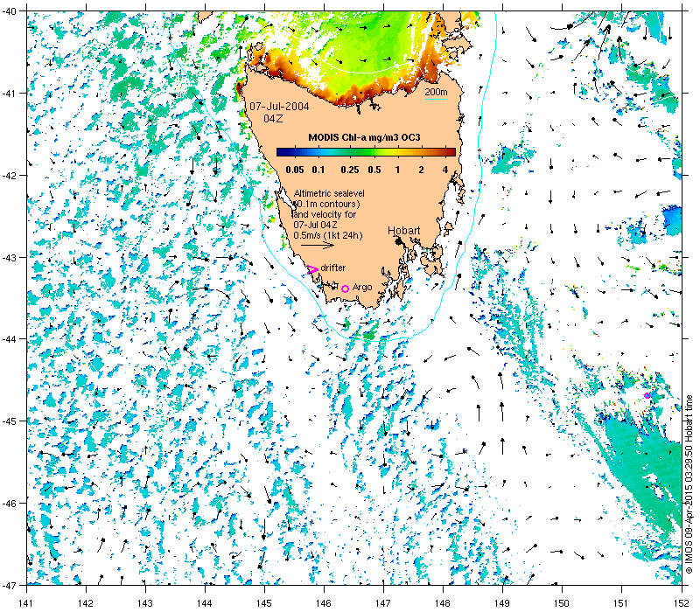Click the latitude axis label '-41'
This screenshot has width=700, height=612.
coord(9,94)
